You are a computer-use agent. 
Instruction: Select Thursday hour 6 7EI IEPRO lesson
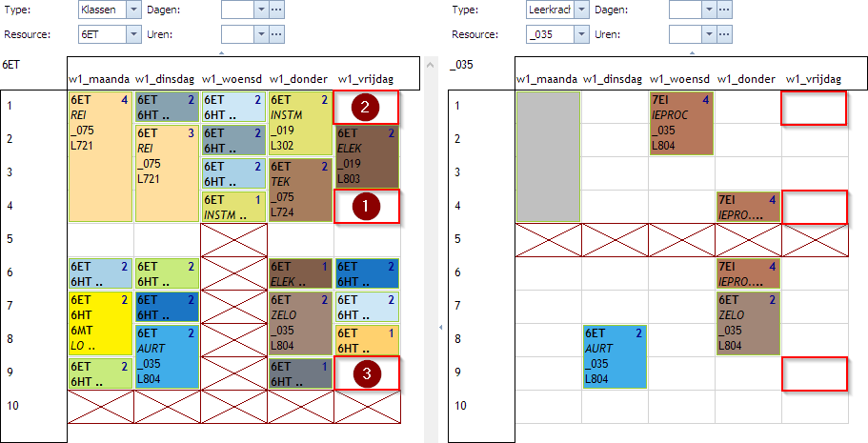749,273
